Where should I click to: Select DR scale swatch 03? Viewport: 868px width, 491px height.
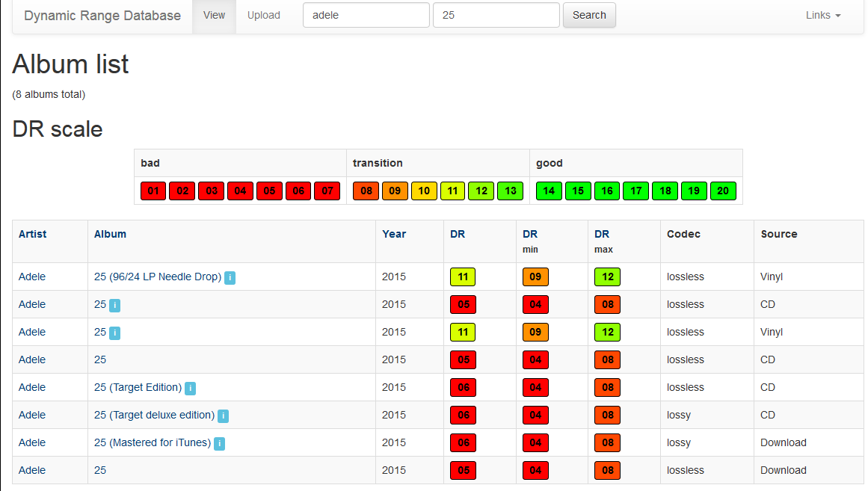tap(212, 191)
